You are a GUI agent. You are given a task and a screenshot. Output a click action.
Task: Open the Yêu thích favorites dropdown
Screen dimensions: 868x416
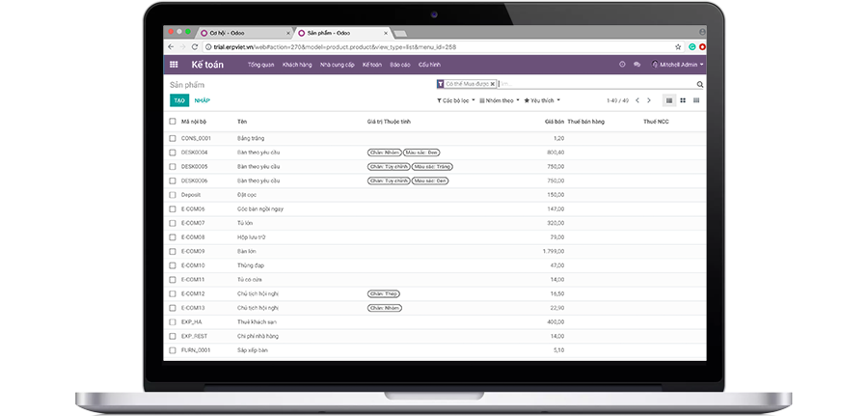pyautogui.click(x=541, y=100)
